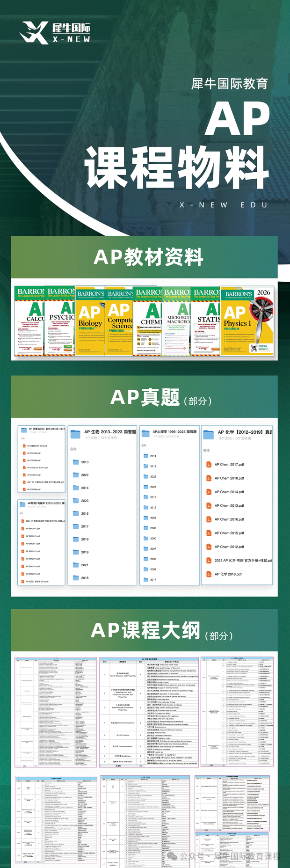This screenshot has height=868, width=290.
Task: Click the AP心理学 1999–2023 简答题 folder icon
Action: pos(145,433)
